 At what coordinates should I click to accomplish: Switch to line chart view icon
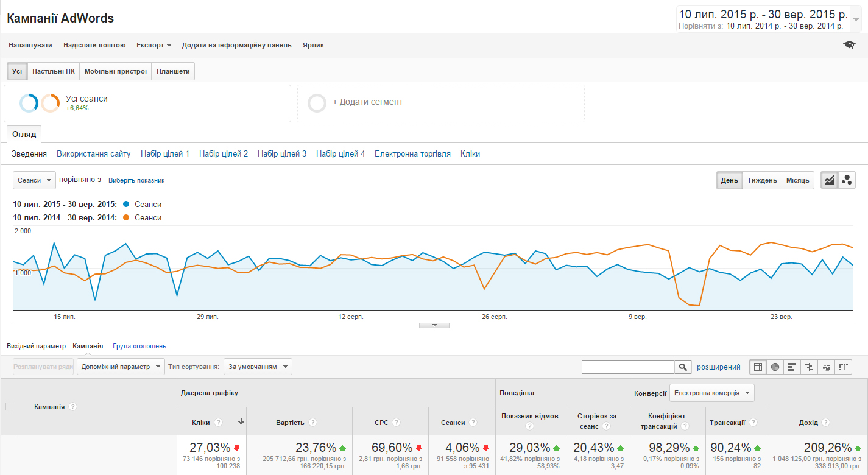pyautogui.click(x=830, y=180)
